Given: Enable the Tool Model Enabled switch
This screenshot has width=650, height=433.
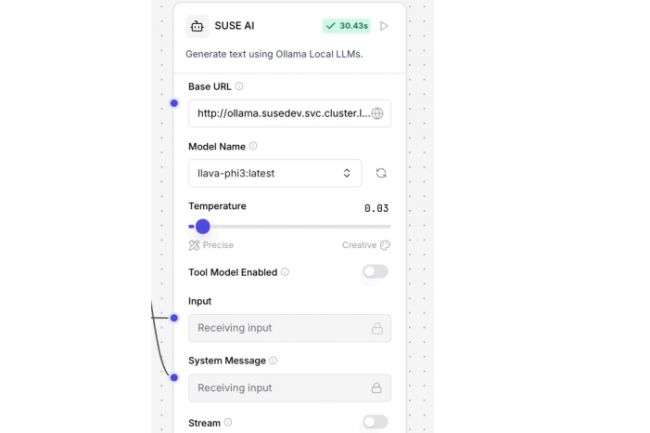Looking at the screenshot, I should click(375, 272).
